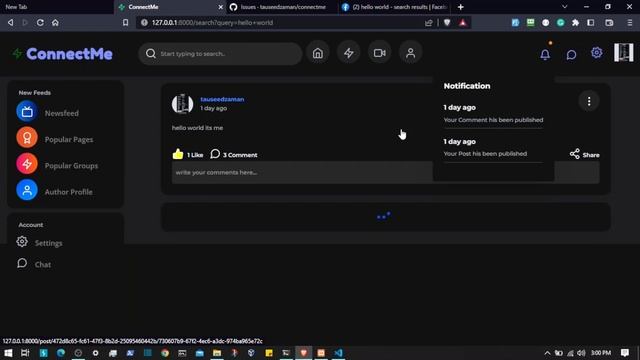Switch to the Facebook search results tab

tap(395, 7)
